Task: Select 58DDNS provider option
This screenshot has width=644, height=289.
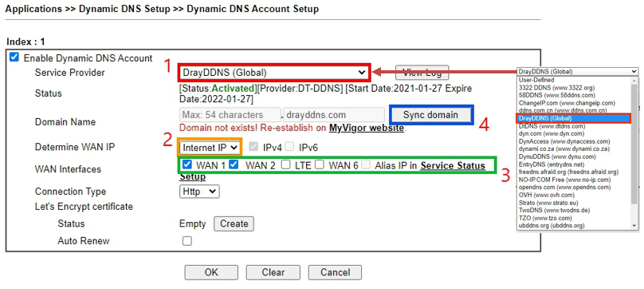Action: 556,95
